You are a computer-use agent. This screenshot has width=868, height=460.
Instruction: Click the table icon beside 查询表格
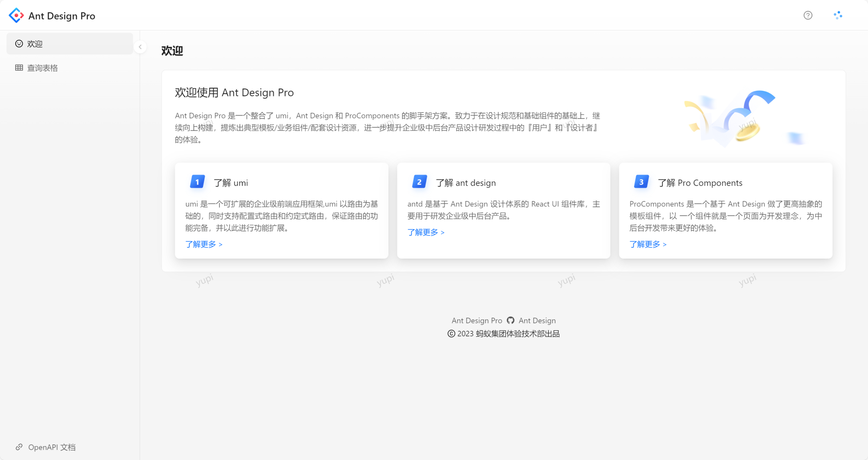pos(19,68)
